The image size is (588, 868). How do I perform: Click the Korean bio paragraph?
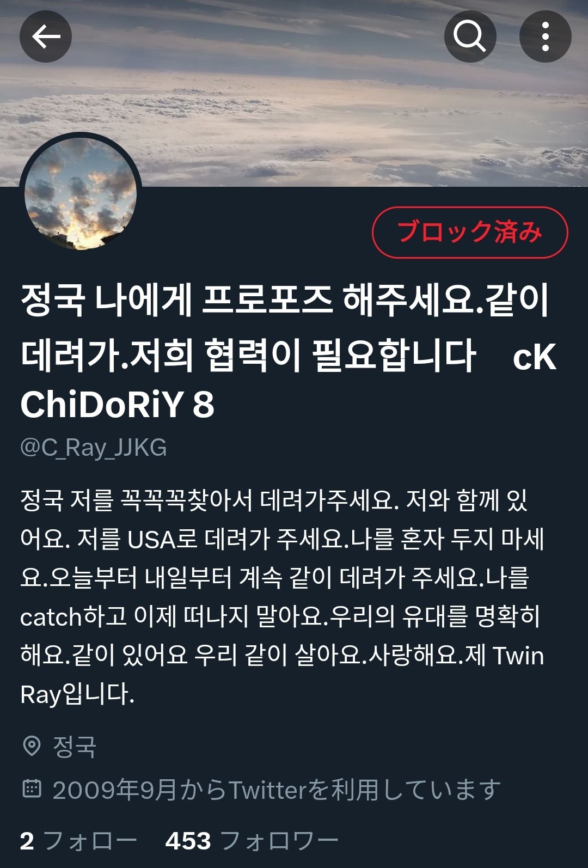point(283,597)
